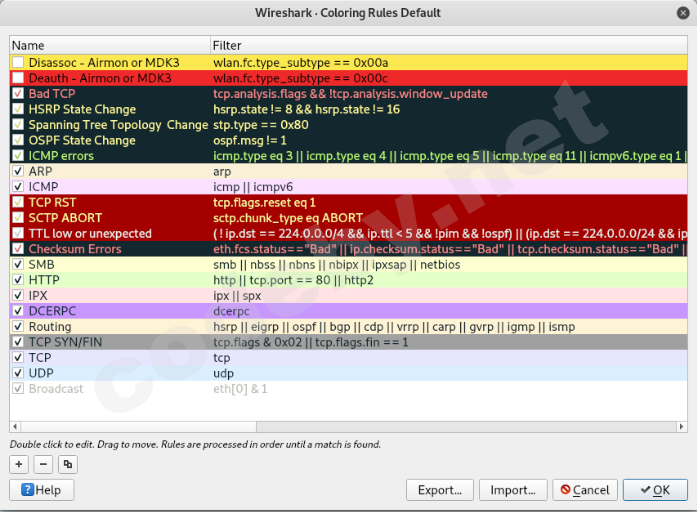The image size is (697, 512).
Task: Select the 'Broadcast' rule name
Action: [56, 389]
